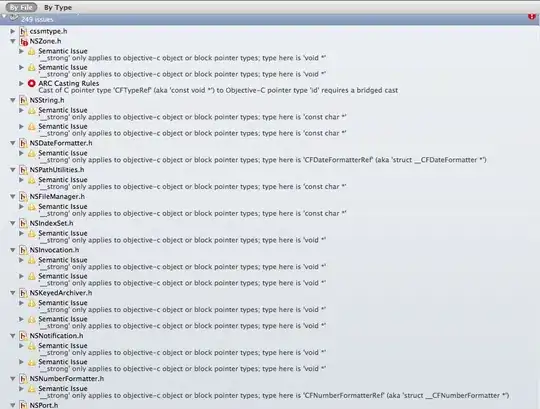Switch to the By File view
This screenshot has width=540, height=409.
21,7
